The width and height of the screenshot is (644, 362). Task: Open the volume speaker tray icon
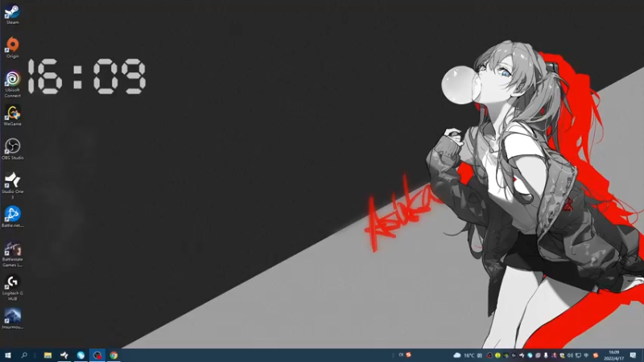(x=570, y=356)
